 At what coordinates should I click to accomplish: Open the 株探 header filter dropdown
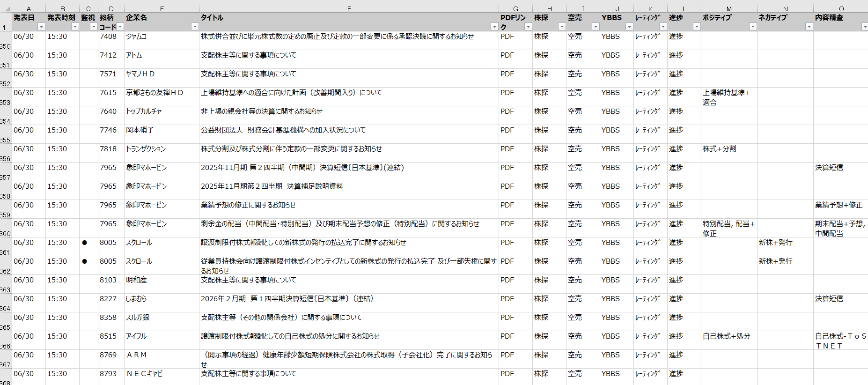pos(562,27)
